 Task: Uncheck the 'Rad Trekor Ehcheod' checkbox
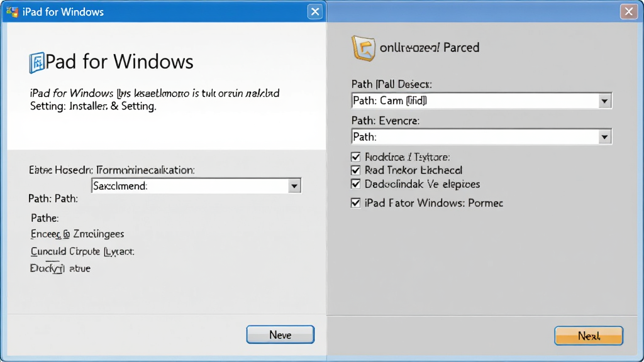356,170
